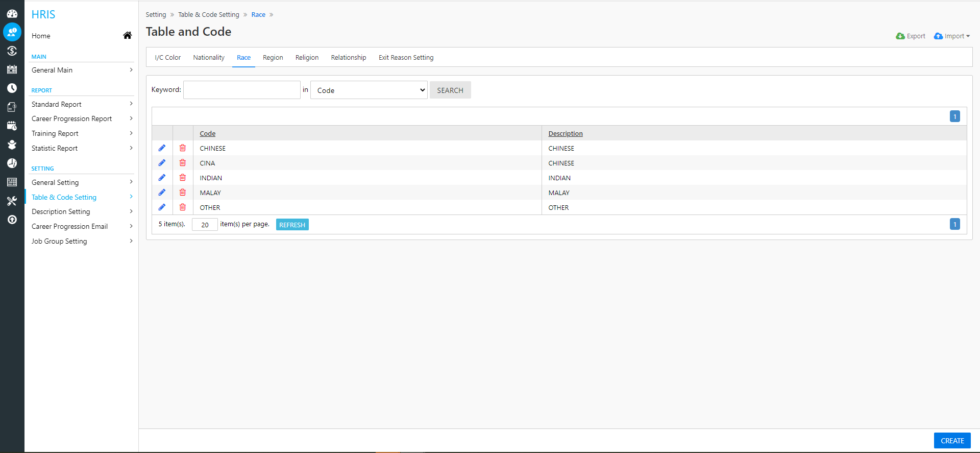The image size is (980, 453).
Task: Delete the CHINESE code row via trash icon
Action: (x=183, y=148)
